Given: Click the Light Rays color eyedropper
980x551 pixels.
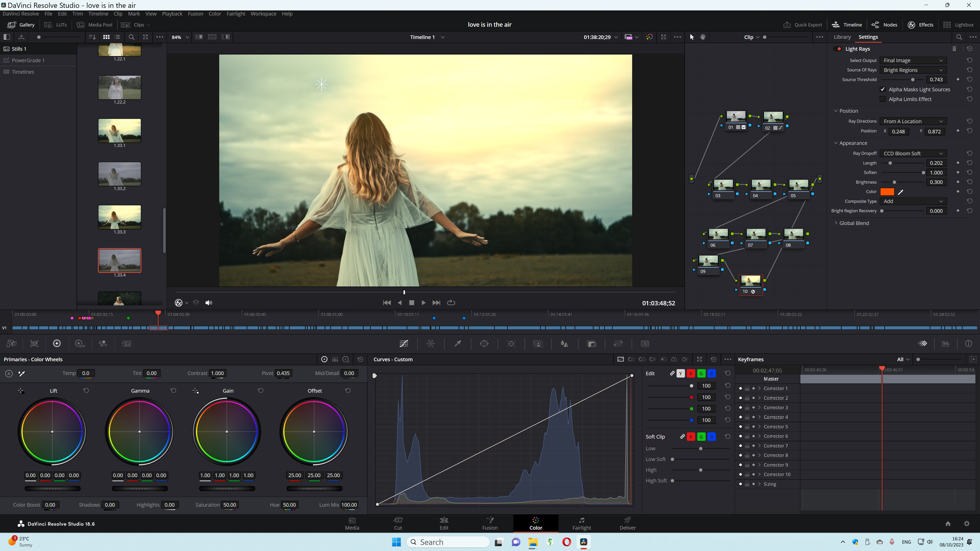Looking at the screenshot, I should 900,192.
